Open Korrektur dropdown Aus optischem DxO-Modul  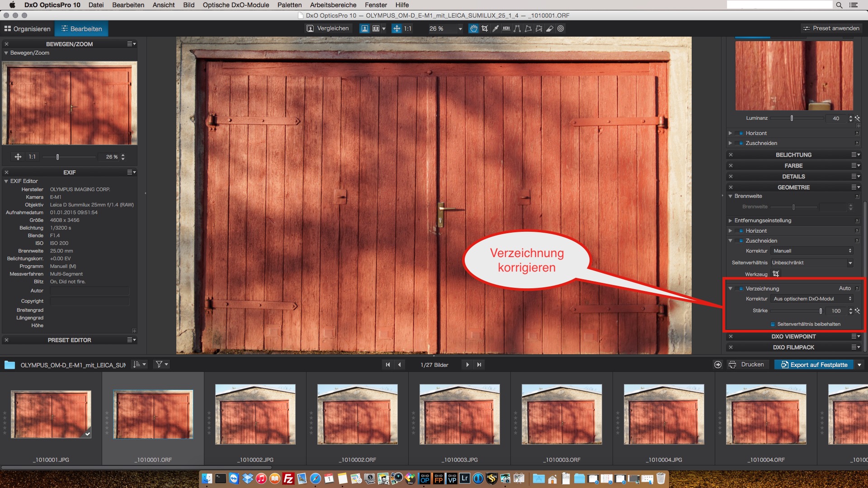(812, 299)
